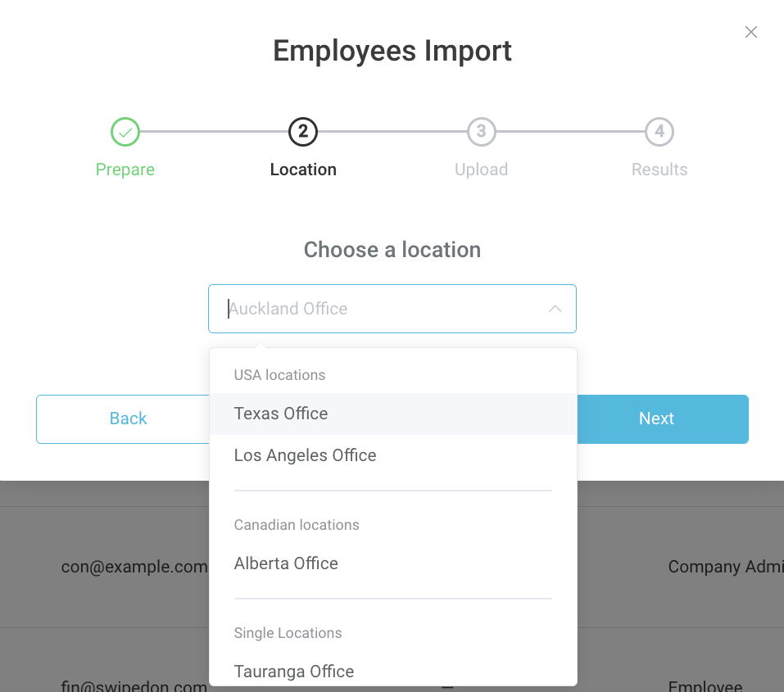Choose Los Angeles Office from the dropdown

305,455
